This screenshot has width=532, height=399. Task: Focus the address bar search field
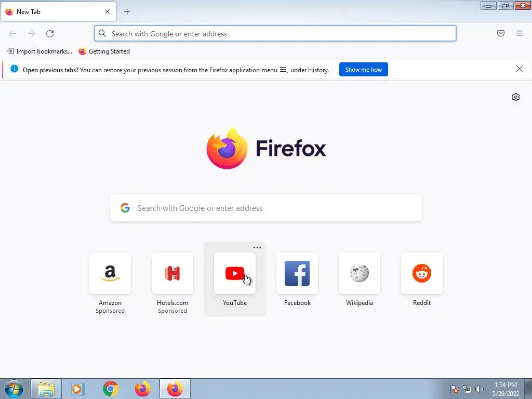click(x=275, y=34)
